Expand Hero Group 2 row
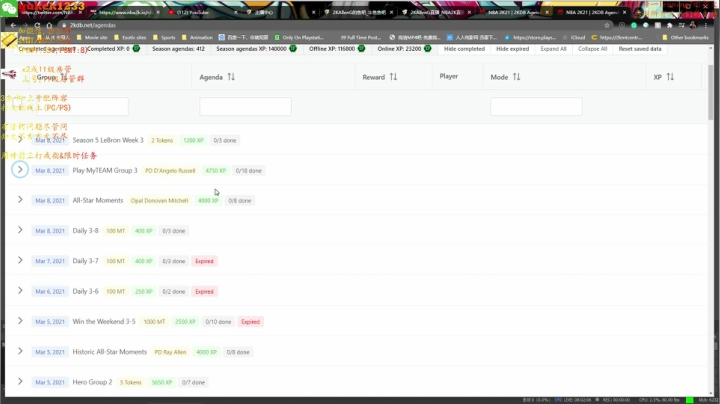The width and height of the screenshot is (720, 404). coord(20,382)
